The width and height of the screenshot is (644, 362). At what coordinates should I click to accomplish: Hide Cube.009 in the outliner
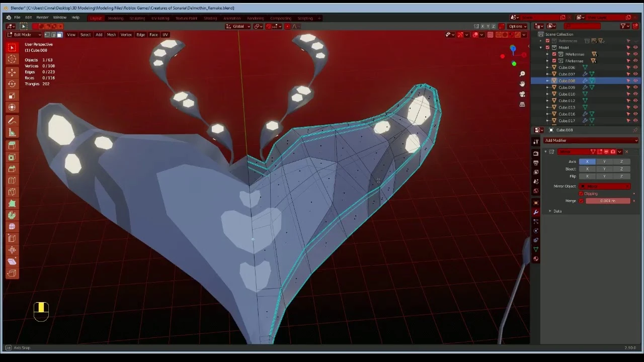[635, 87]
